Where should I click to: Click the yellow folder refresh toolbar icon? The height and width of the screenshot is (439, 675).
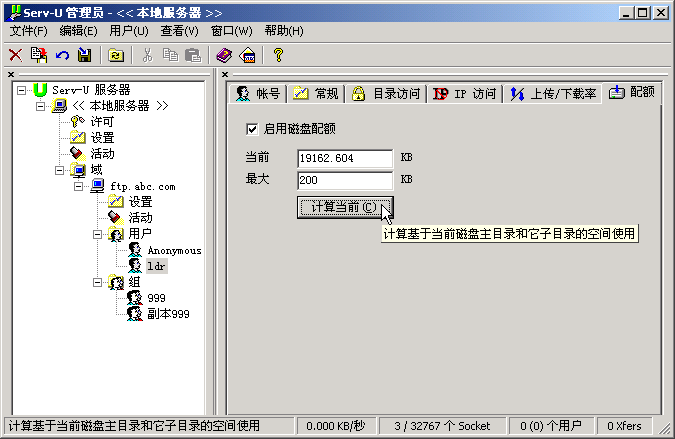click(116, 56)
